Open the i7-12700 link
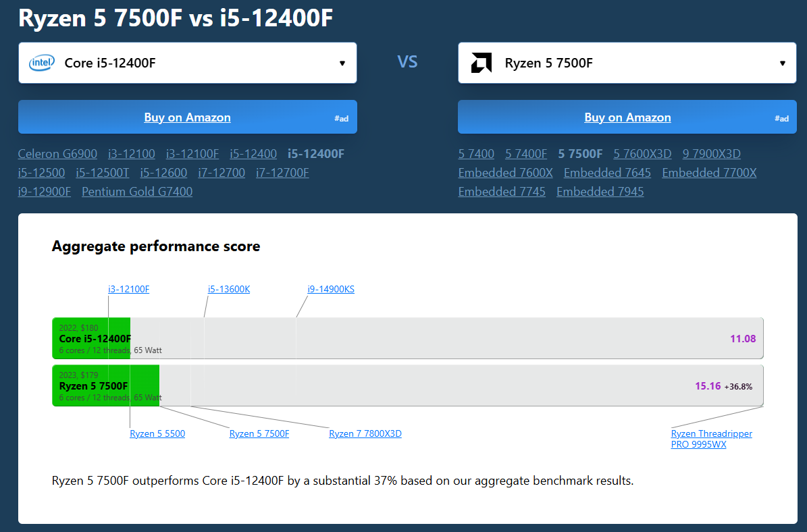 222,173
